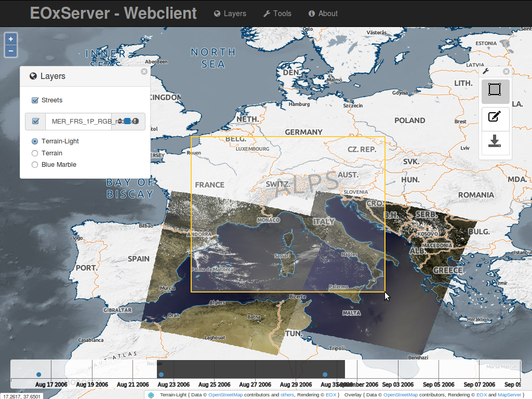
Task: Click Sep 03 2006 timeline label
Action: point(398,385)
